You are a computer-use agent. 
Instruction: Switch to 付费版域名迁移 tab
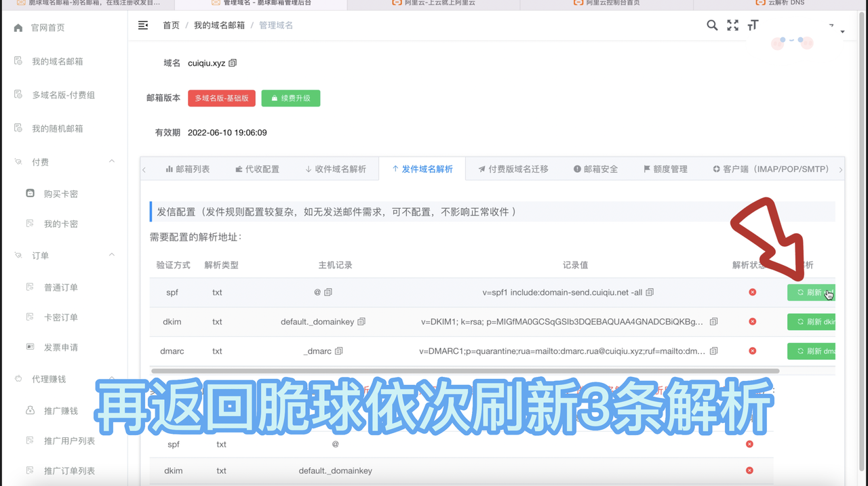(x=513, y=169)
